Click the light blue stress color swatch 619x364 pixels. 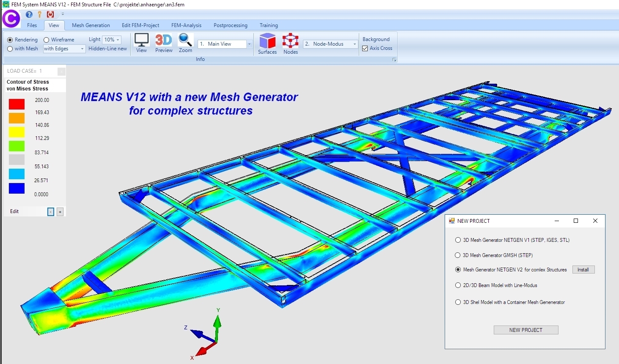pos(17,174)
